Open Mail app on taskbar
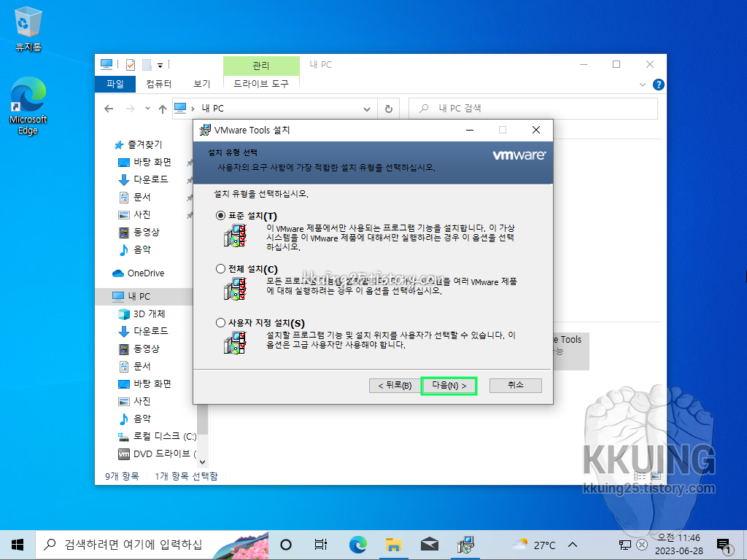Viewport: 747px width, 560px height. [430, 545]
